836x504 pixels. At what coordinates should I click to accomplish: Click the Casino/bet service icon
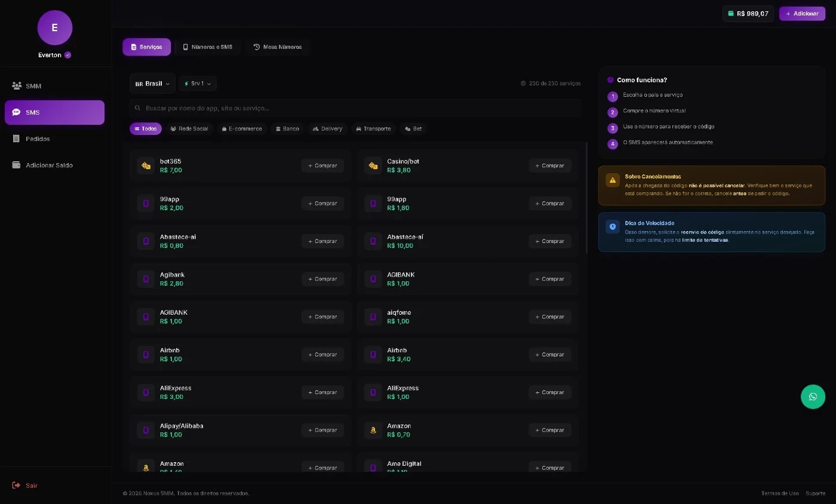tap(373, 165)
